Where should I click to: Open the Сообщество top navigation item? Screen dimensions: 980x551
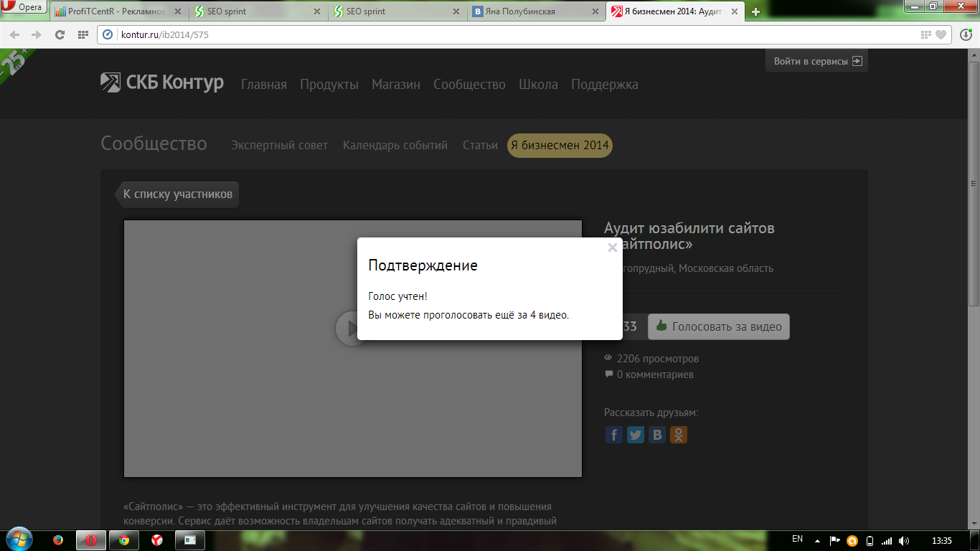[469, 85]
